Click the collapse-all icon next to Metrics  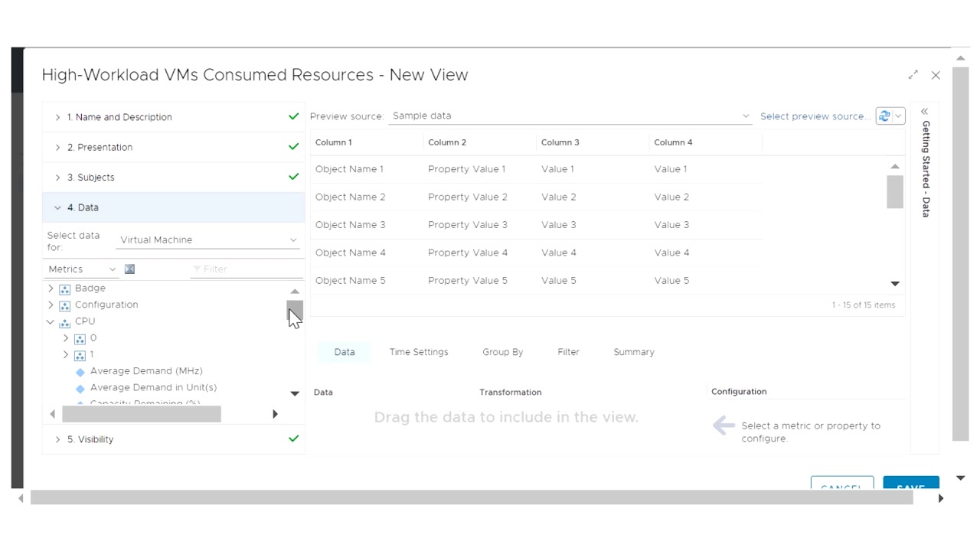click(129, 269)
